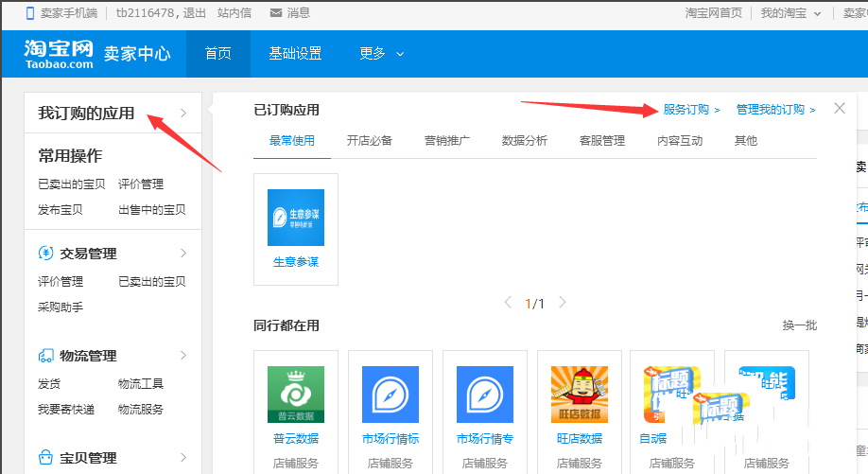This screenshot has width=868, height=474.
Task: Click the 淘宝网首页 link
Action: click(x=714, y=12)
